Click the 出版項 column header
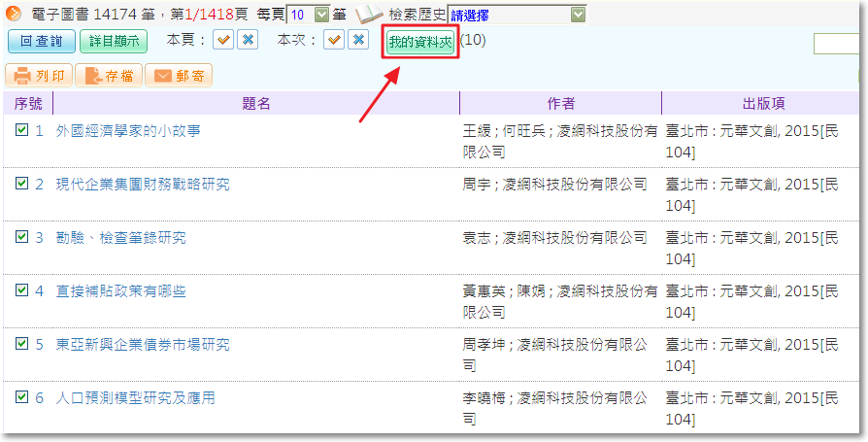Viewport: 868px width, 442px height. (x=763, y=103)
